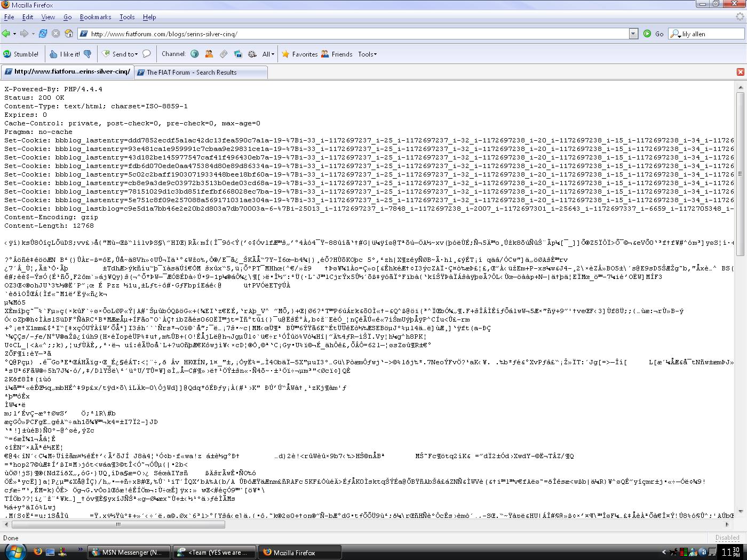Click the Firefox throbber activity icon

point(740,17)
